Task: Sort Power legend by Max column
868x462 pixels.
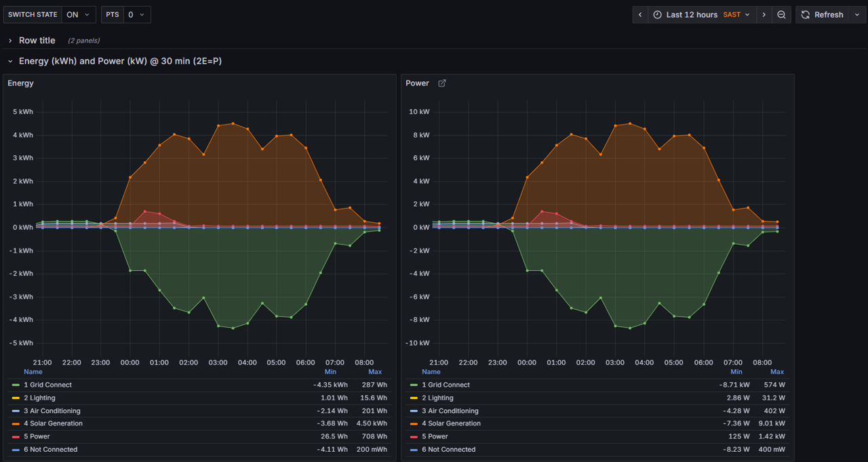Action: click(x=776, y=372)
